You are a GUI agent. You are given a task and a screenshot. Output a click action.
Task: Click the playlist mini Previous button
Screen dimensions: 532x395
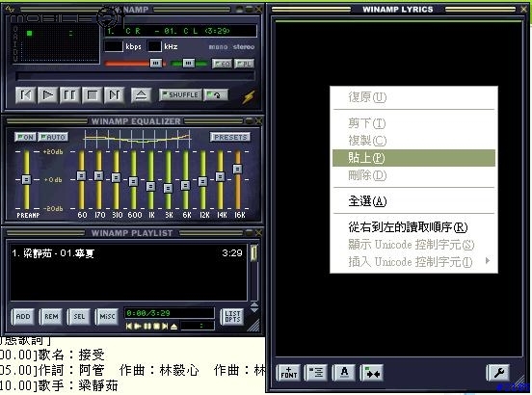click(x=128, y=327)
